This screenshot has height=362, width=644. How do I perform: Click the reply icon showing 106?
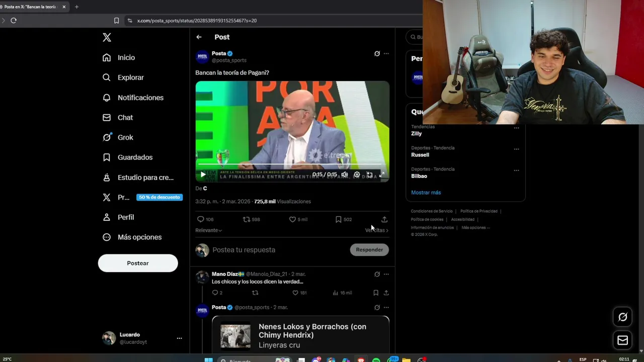(x=205, y=219)
